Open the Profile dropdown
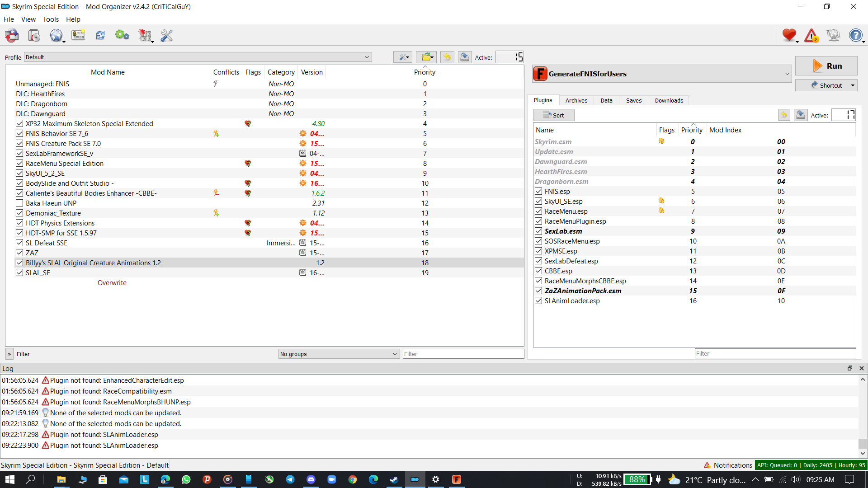868x488 pixels. [x=198, y=57]
